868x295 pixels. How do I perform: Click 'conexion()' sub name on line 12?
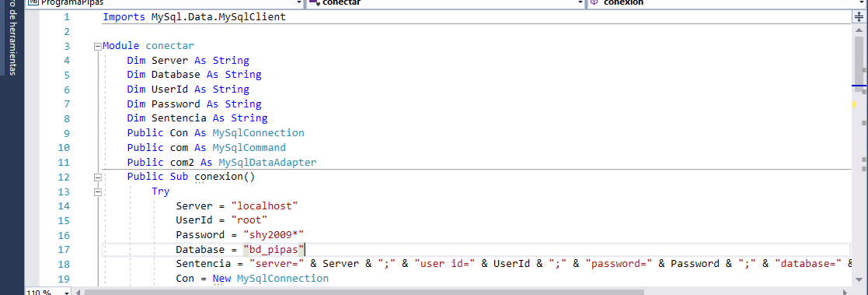tap(225, 177)
